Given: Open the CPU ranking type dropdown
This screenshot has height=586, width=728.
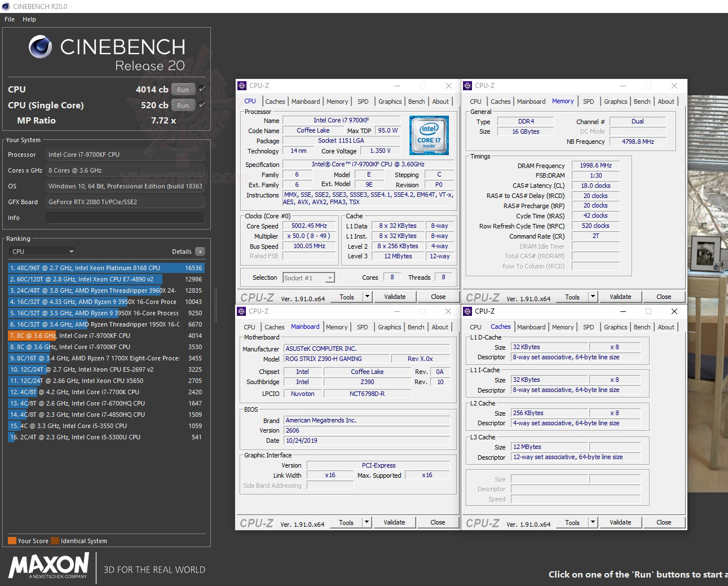Looking at the screenshot, I should (42, 252).
